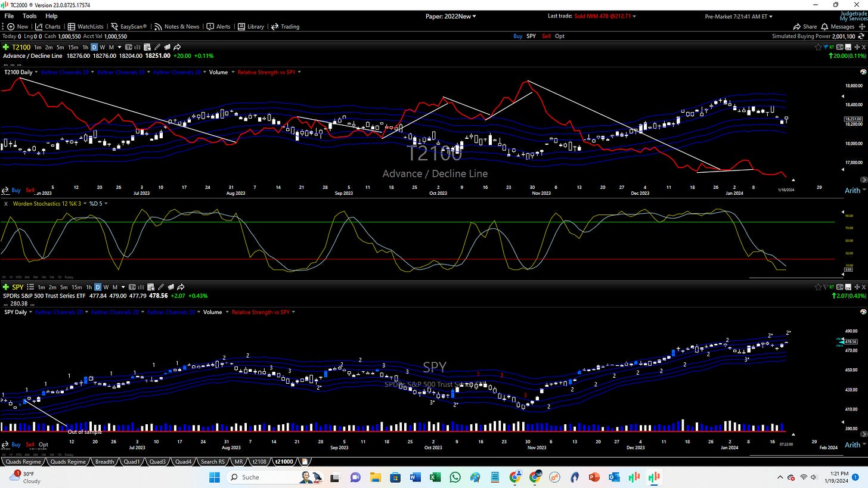This screenshot has width=868, height=488.
Task: Expand the T2100 Daily plot dropdown
Action: [x=21, y=72]
